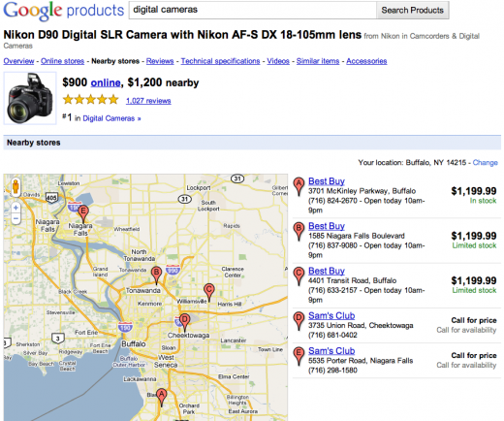Click the digital cameras search field
The height and width of the screenshot is (421, 504).
point(253,11)
